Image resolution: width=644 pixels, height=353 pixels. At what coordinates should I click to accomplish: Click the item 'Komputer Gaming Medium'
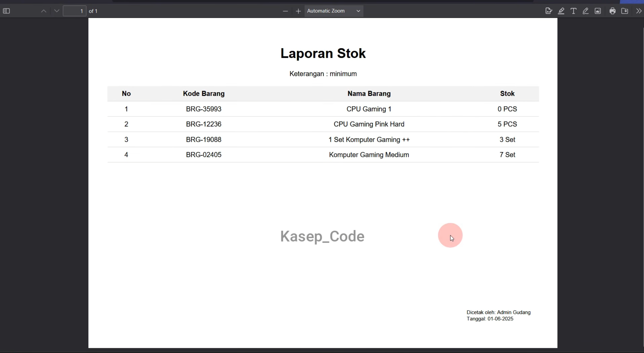tap(369, 155)
